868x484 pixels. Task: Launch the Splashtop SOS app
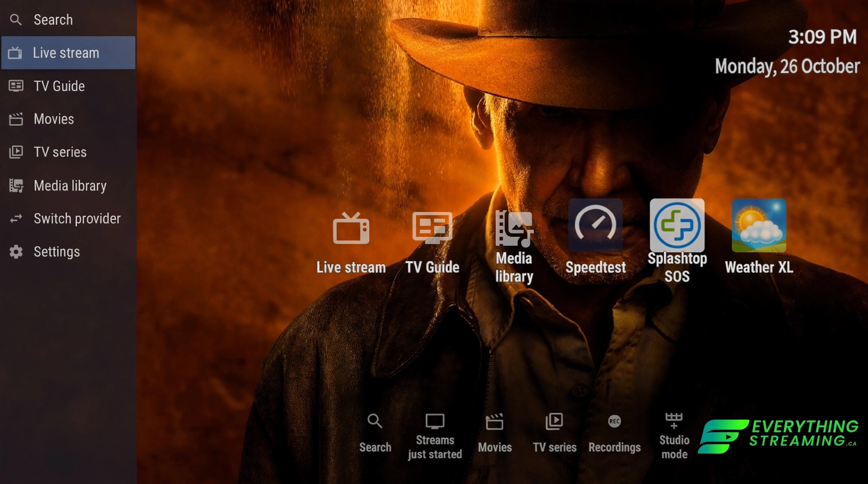point(677,242)
